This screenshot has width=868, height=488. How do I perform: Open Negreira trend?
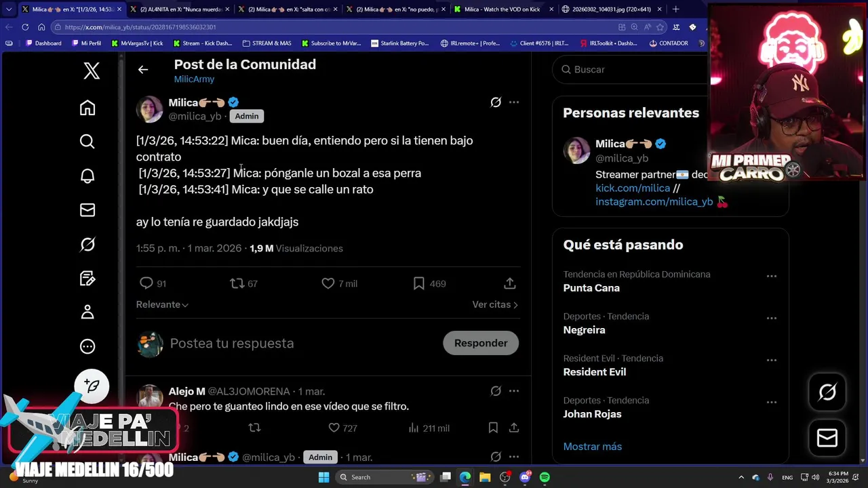click(584, 330)
